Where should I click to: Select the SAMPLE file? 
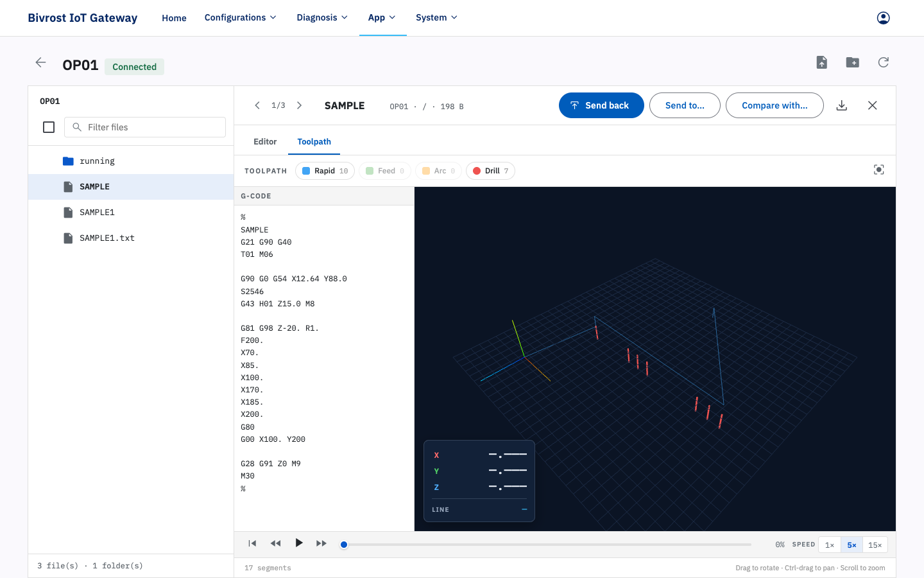point(131,187)
